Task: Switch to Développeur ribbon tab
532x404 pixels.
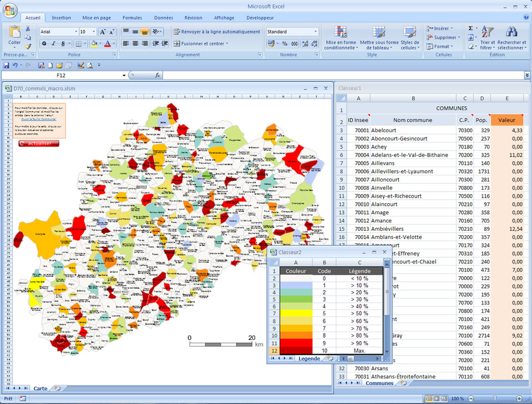Action: (260, 18)
